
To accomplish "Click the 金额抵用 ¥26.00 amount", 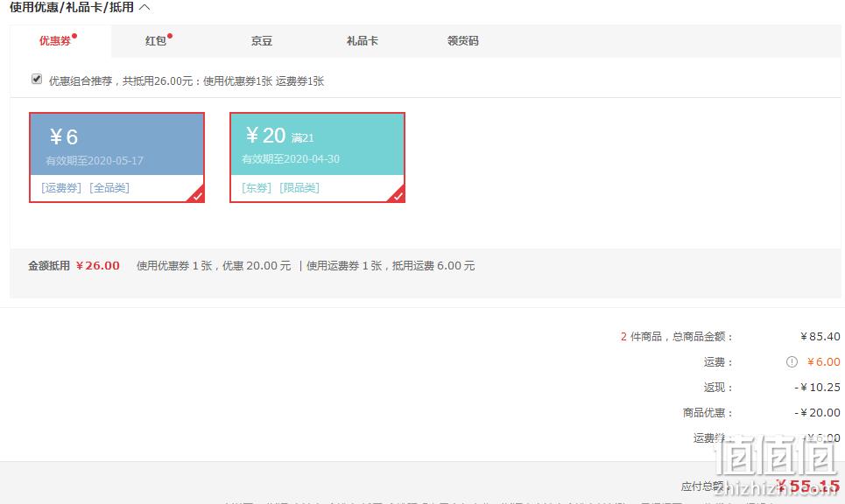I will [97, 265].
